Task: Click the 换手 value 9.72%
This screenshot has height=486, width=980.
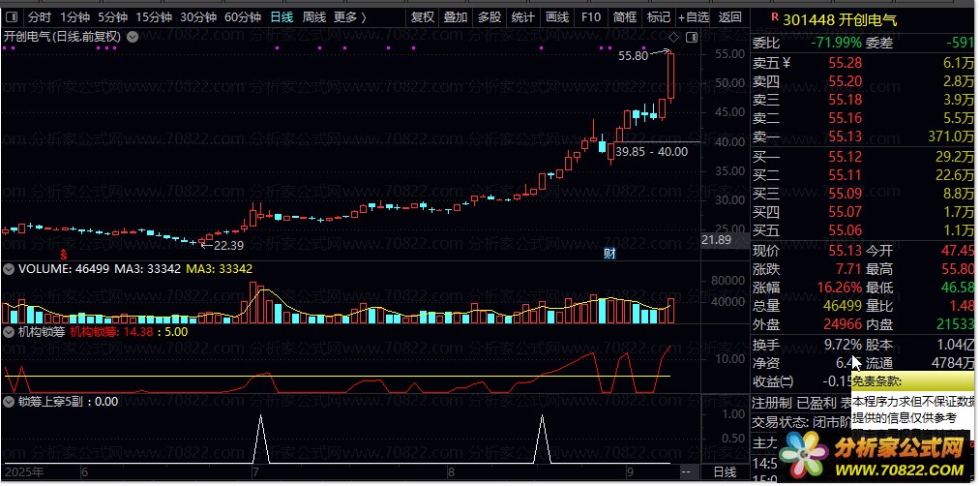Action: click(844, 346)
